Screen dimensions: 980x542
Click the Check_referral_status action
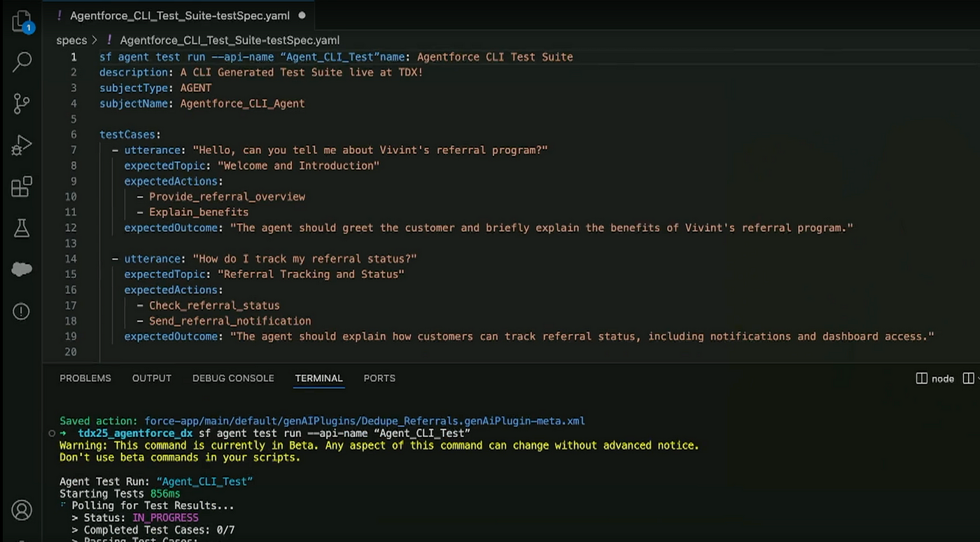(x=214, y=305)
